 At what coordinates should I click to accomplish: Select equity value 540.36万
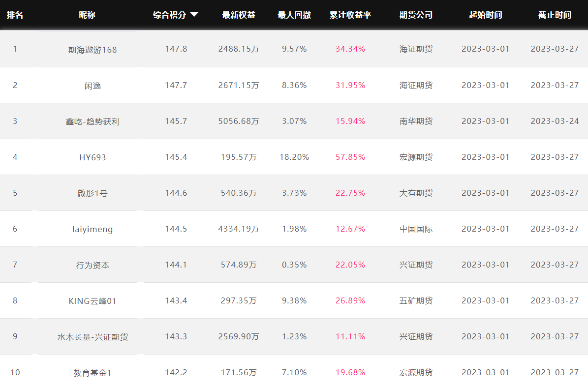[239, 193]
